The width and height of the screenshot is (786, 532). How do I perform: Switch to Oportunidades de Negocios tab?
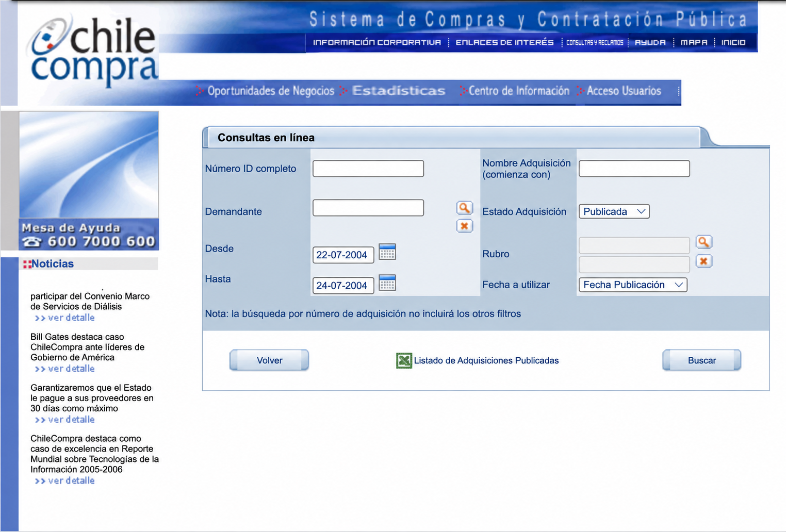tap(271, 91)
